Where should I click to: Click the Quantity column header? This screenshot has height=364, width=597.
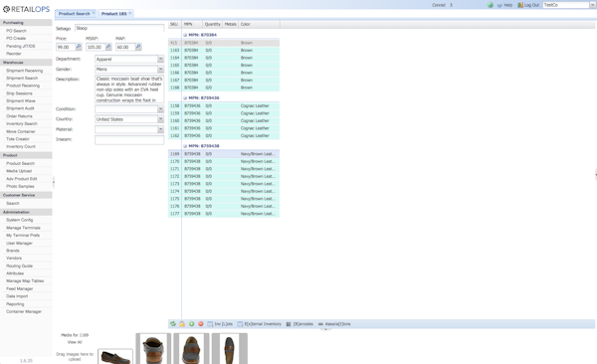pyautogui.click(x=213, y=24)
